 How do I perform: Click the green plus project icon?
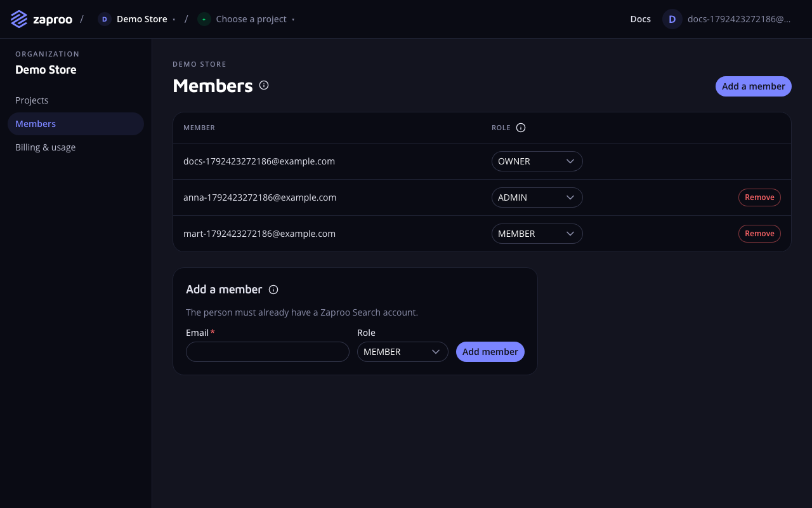click(204, 19)
